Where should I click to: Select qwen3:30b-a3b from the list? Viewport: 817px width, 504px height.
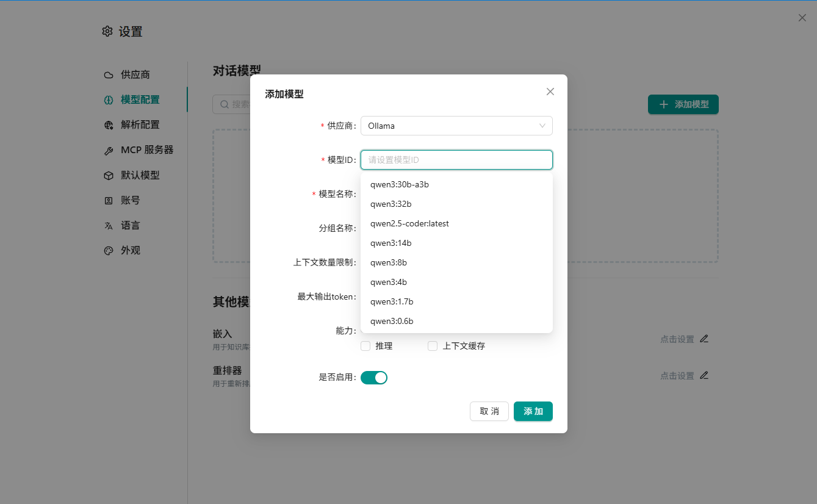pos(456,184)
